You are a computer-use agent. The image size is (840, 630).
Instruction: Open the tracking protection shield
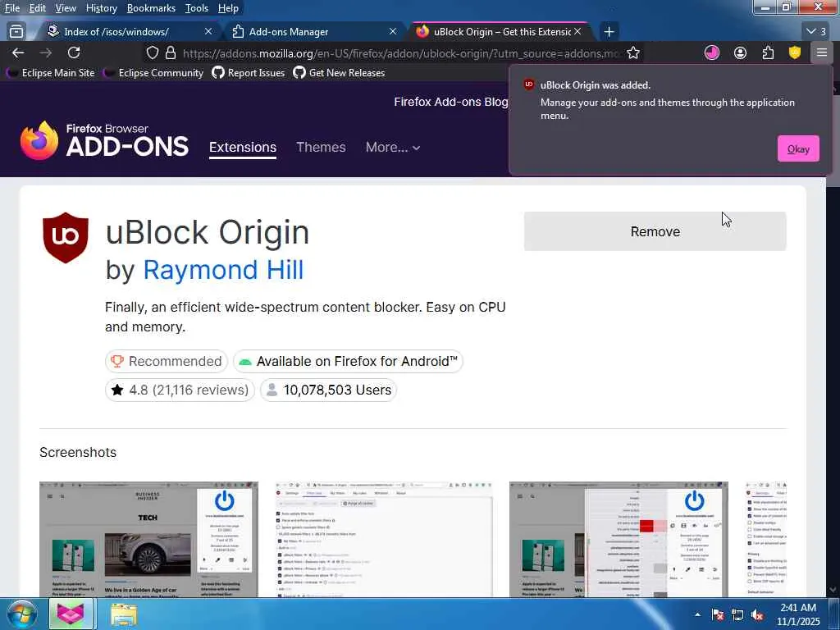pyautogui.click(x=153, y=52)
